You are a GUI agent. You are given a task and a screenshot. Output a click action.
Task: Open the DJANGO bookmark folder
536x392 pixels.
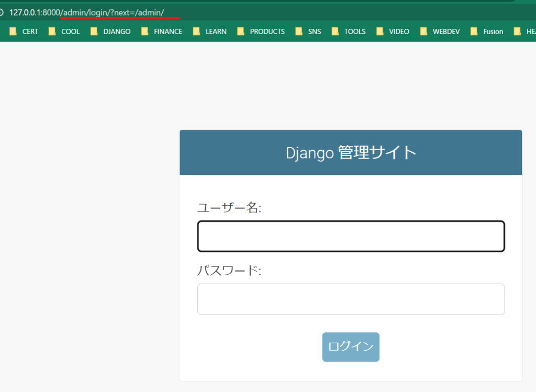click(x=110, y=31)
